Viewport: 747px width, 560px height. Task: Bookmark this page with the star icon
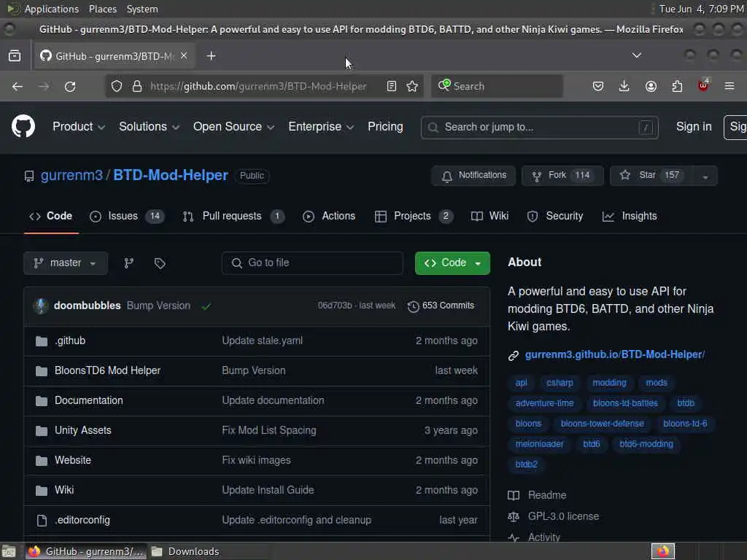(412, 86)
